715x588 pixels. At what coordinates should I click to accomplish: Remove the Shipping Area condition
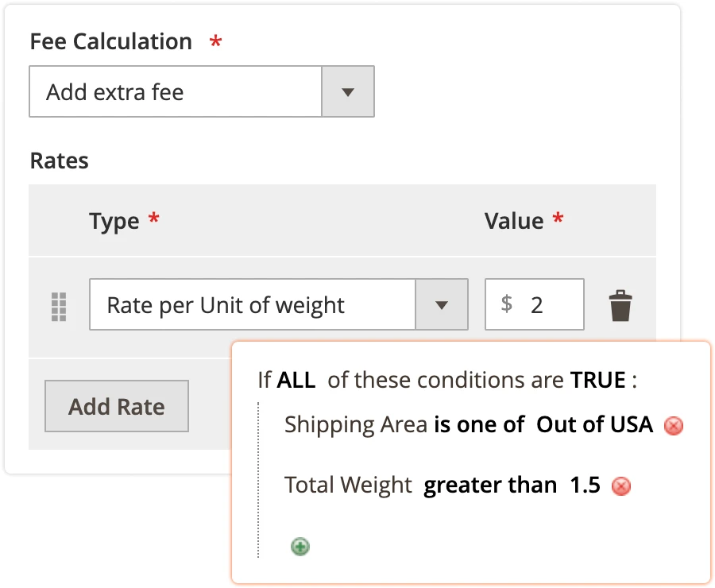click(673, 426)
